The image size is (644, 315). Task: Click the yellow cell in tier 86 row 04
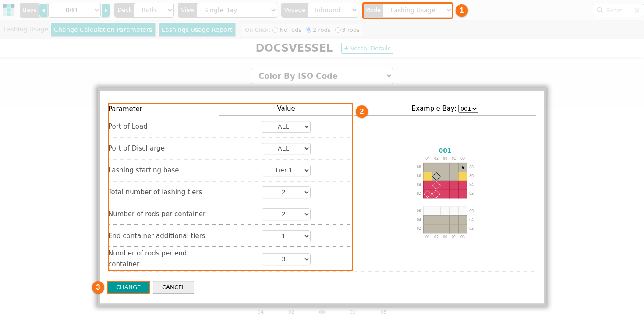point(428,176)
